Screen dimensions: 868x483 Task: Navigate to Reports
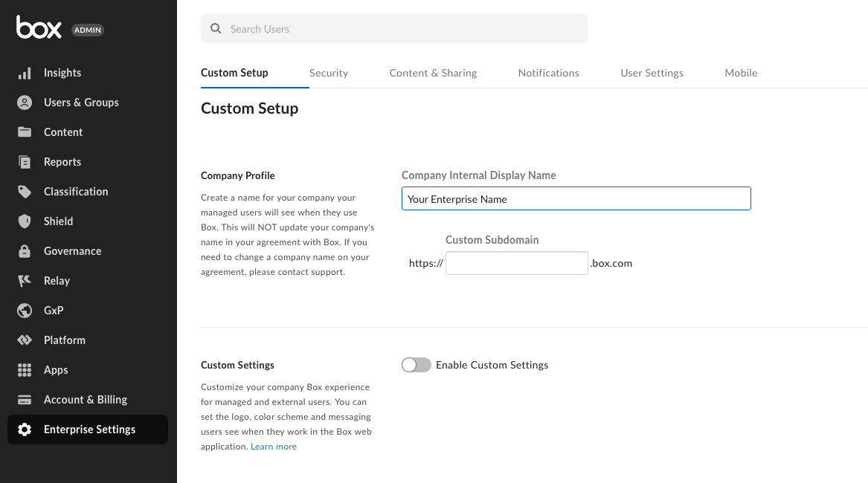click(x=62, y=162)
